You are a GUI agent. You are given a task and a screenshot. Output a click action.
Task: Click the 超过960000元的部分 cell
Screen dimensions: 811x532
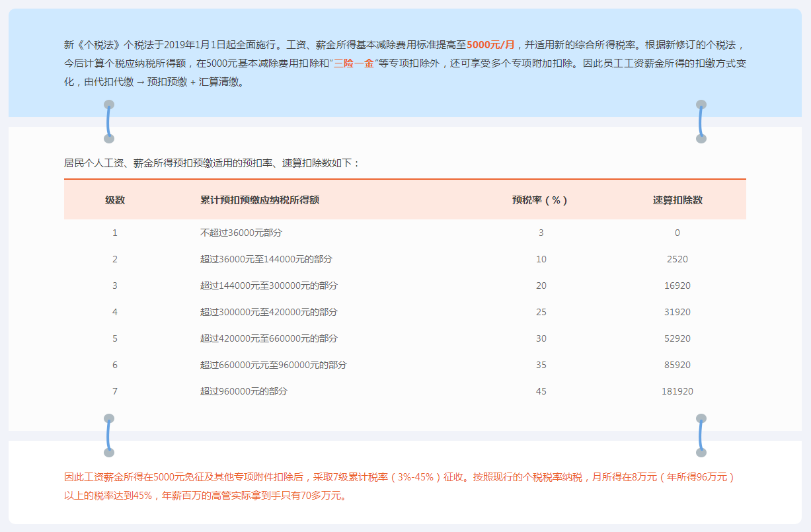click(244, 391)
